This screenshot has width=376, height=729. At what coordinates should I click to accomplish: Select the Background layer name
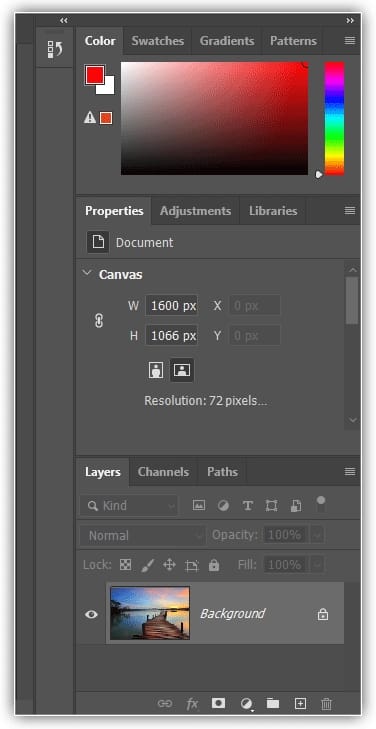232,614
